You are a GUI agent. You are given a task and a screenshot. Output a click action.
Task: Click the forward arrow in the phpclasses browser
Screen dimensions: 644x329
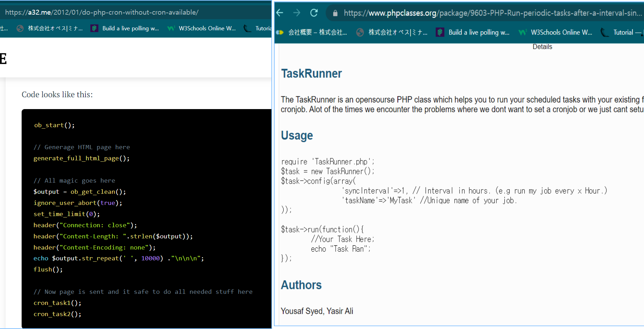pos(297,13)
